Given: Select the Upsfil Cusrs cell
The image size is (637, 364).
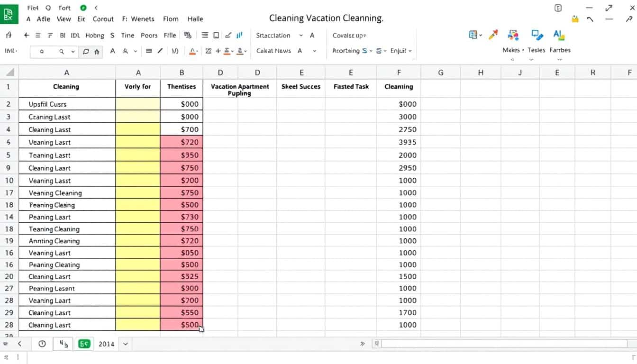Looking at the screenshot, I should pos(67,104).
